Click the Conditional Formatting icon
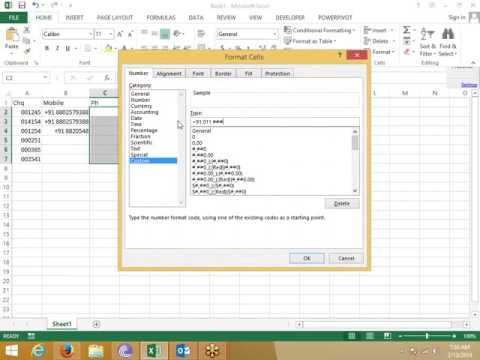Image resolution: width=480 pixels, height=360 pixels. pos(287,30)
